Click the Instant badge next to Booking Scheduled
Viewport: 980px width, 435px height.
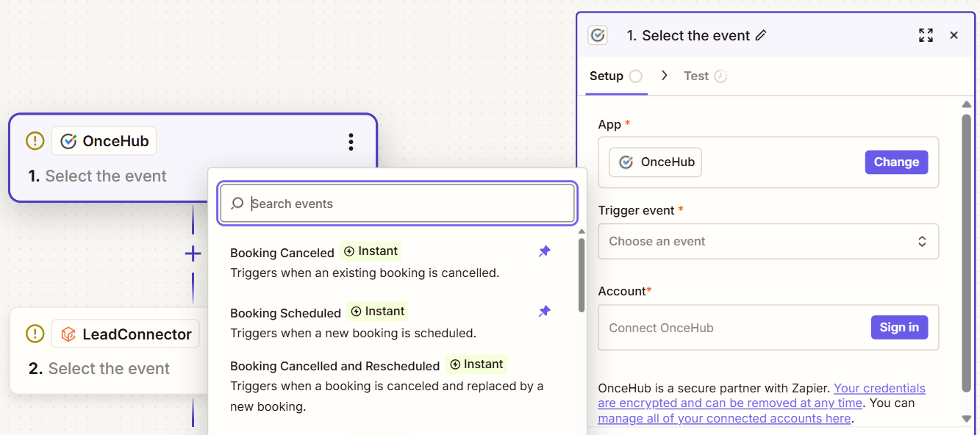click(x=377, y=312)
